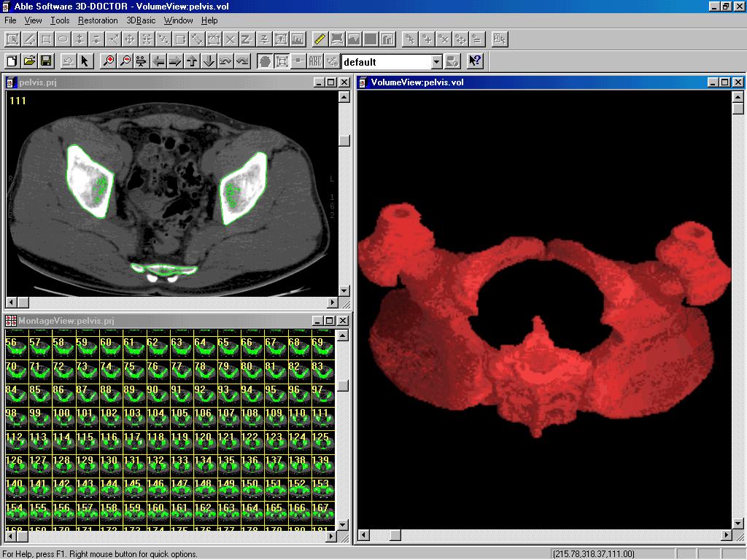Select montage slice thumbnail 167

point(323,513)
